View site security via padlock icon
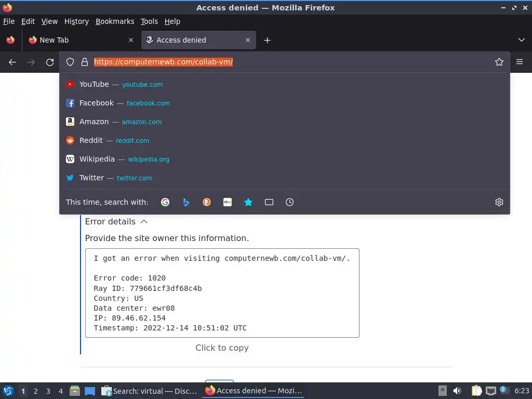 tap(85, 62)
